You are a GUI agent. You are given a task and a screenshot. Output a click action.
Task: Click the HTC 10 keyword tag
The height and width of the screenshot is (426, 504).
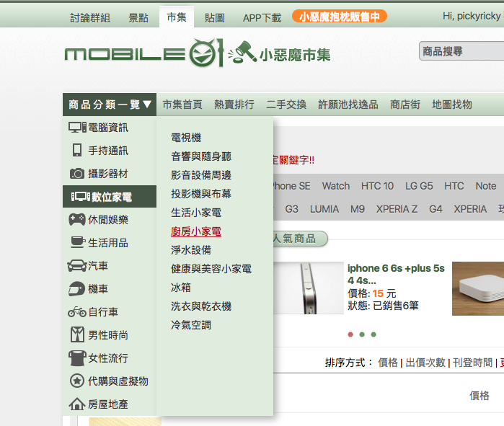(377, 186)
